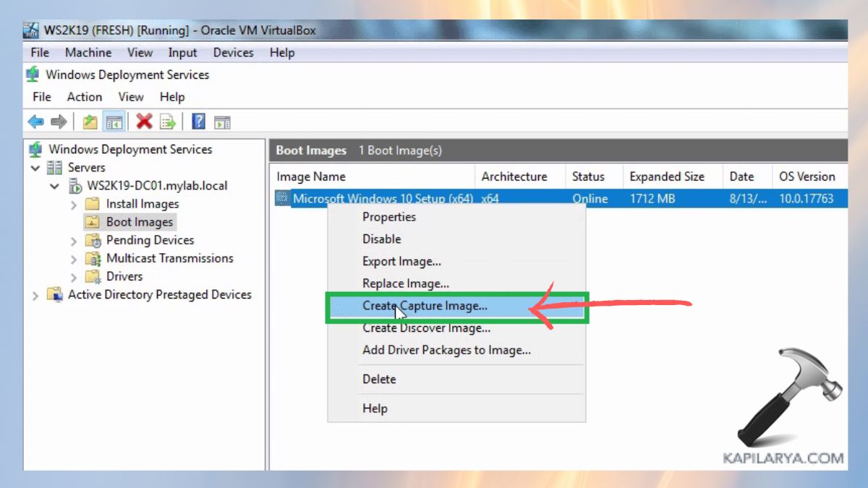Expand the Multicast Transmissions node
Viewport: 868px width, 488px height.
tap(74, 259)
